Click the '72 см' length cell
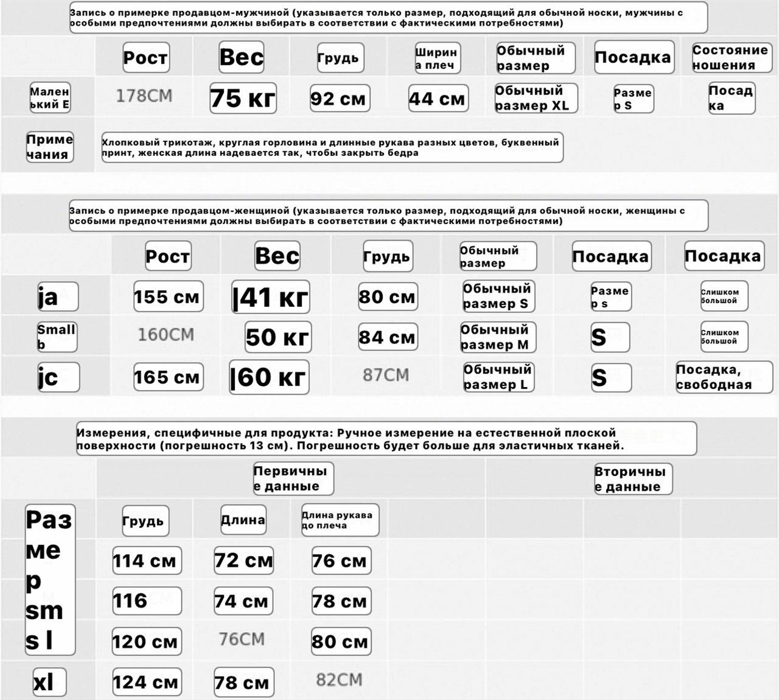The width and height of the screenshot is (779, 700). coord(244,560)
